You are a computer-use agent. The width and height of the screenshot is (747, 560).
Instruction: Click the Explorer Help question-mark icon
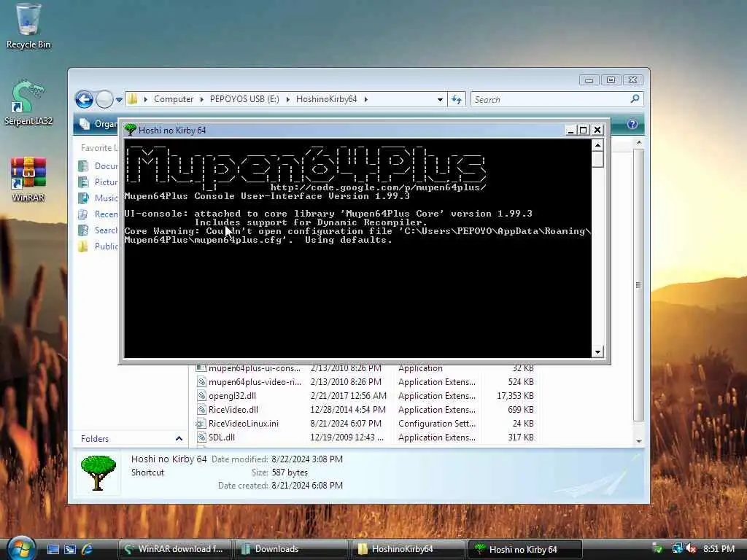tap(632, 124)
